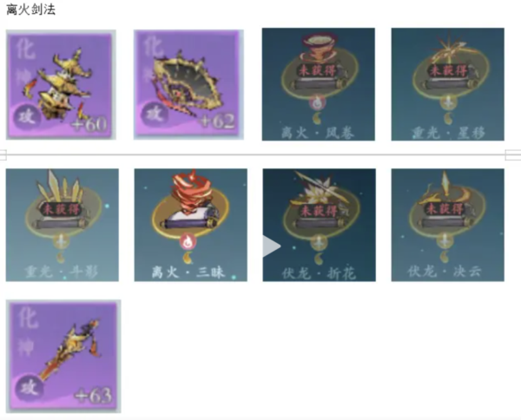Click the sword badge under 重光·斗影 scroll

pyautogui.click(x=62, y=242)
